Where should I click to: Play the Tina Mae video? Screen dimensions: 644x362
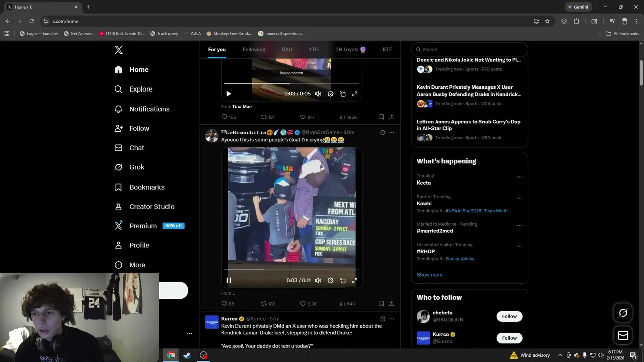tap(229, 94)
